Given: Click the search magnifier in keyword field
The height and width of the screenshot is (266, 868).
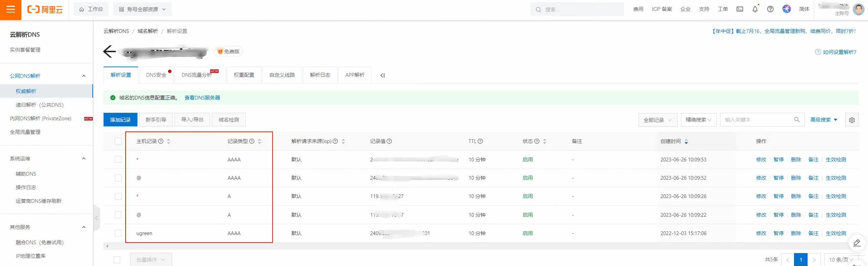Looking at the screenshot, I should (x=797, y=120).
